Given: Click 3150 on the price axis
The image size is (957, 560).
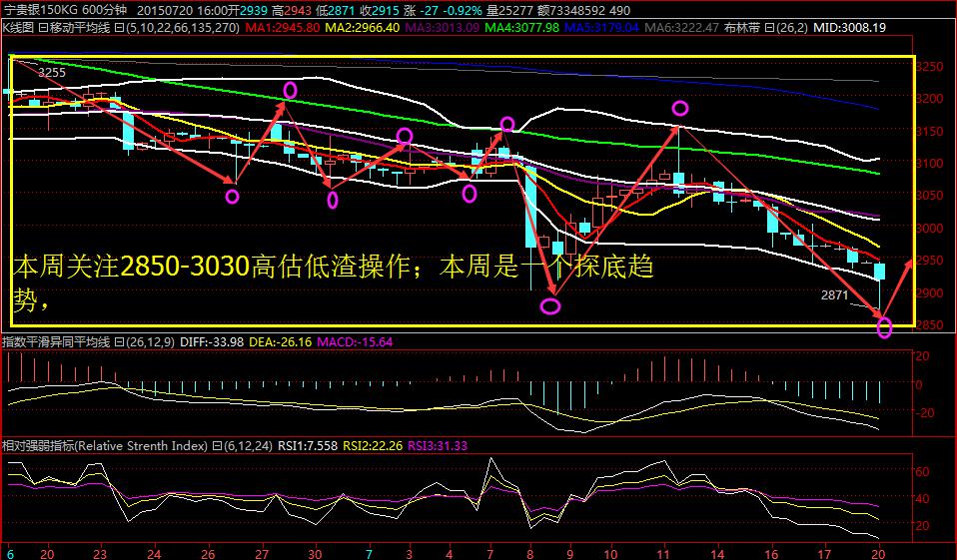Looking at the screenshot, I should click(929, 131).
